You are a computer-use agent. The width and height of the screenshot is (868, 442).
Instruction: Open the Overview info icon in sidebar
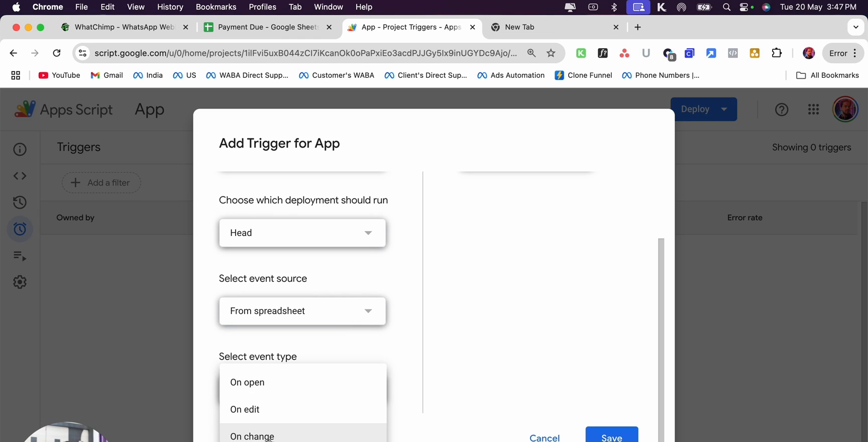point(20,149)
